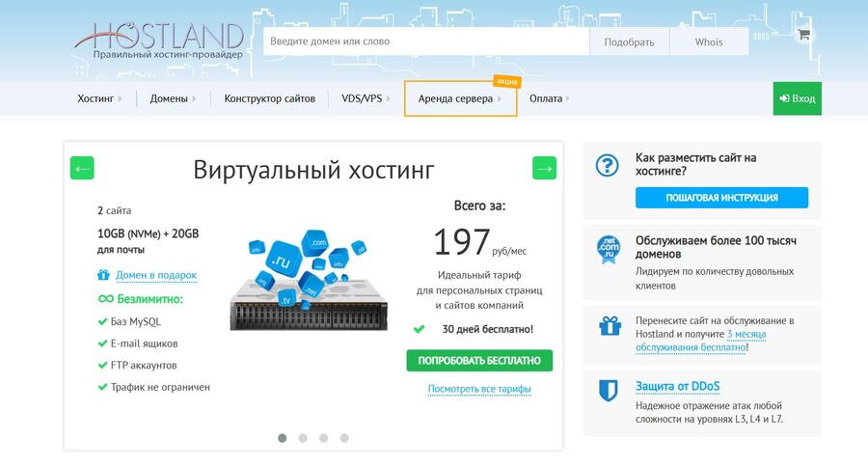The image size is (868, 466).
Task: Expand the VDS/VPS menu arrow
Action: point(389,99)
